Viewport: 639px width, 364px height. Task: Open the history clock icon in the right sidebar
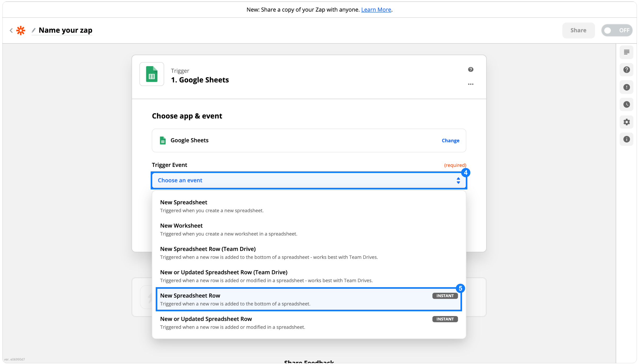[x=627, y=104]
